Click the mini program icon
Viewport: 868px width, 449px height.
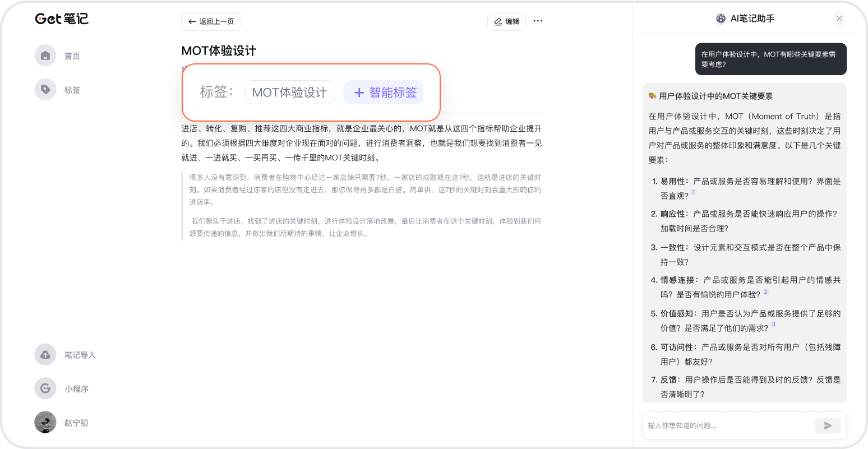pos(45,388)
